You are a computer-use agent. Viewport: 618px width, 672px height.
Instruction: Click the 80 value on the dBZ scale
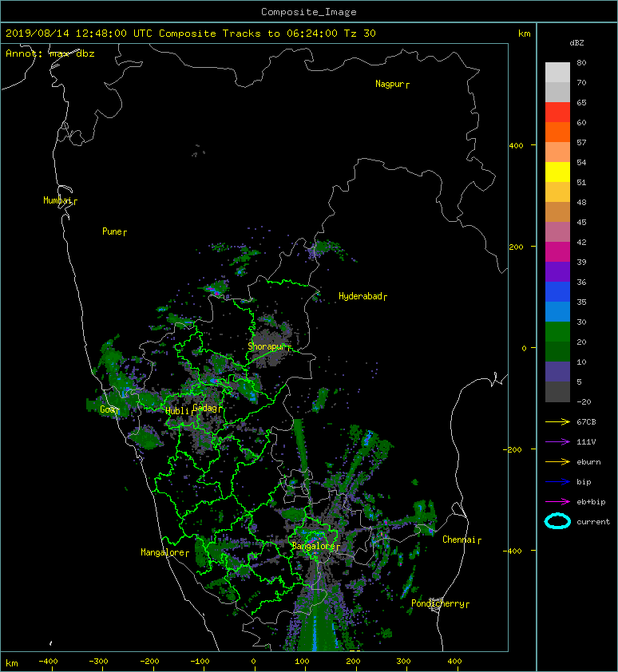(x=581, y=62)
